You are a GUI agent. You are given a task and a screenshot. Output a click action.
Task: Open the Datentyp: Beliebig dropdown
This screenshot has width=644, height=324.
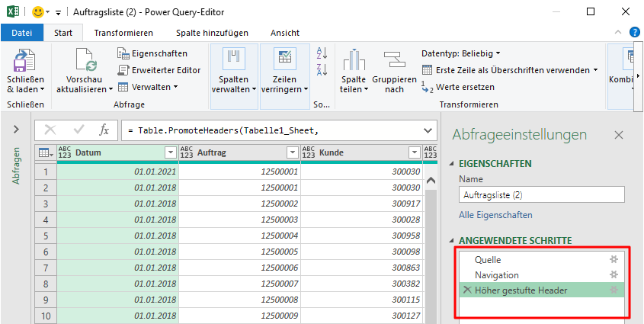(x=461, y=53)
